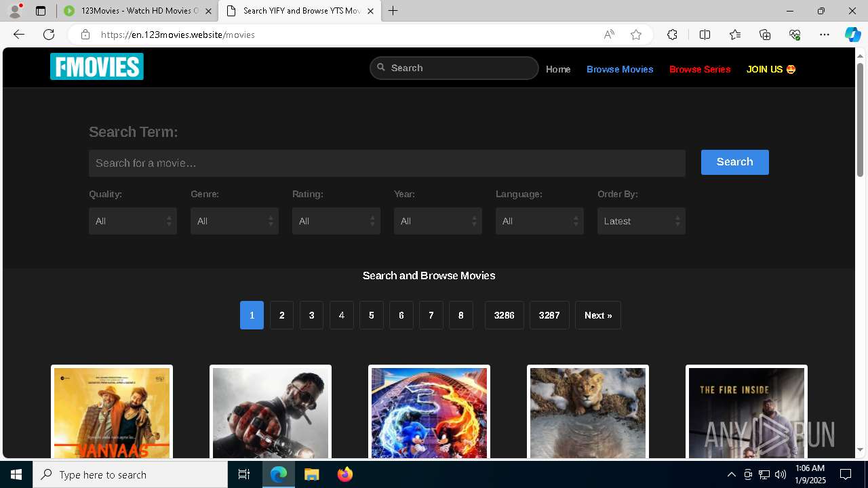Open File Explorer from taskbar
Image resolution: width=868 pixels, height=488 pixels.
311,474
